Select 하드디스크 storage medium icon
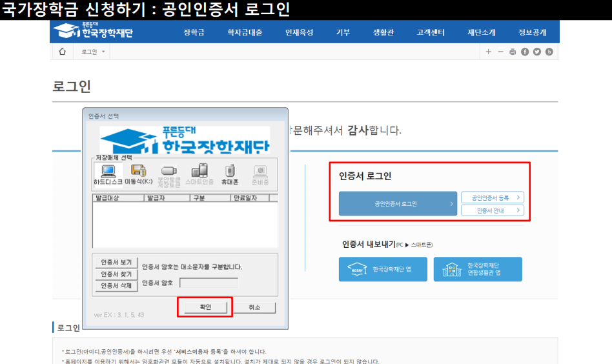The image size is (612, 364). pos(108,175)
